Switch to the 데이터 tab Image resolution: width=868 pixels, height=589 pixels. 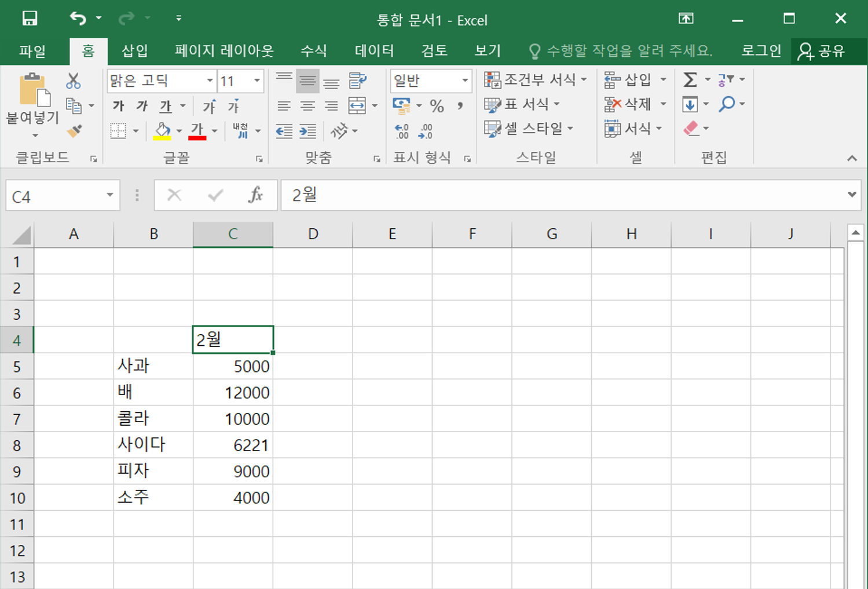374,51
